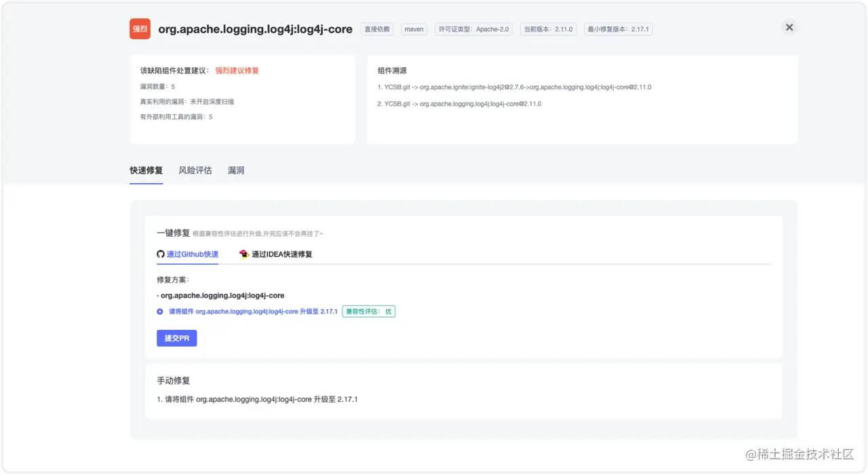Viewport: 868px width, 475px height.
Task: Click the GitHub icon in 通过Github快速 tab
Action: tap(161, 254)
